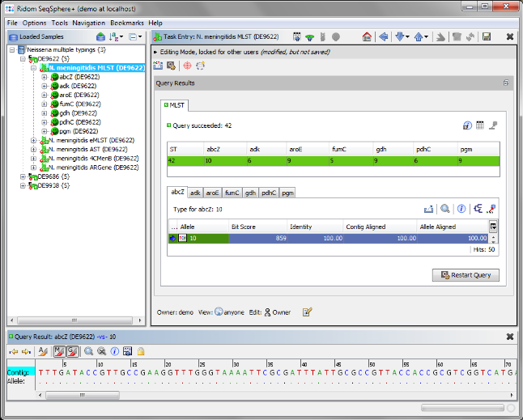
Task: Open the Help menu
Action: [x=155, y=23]
